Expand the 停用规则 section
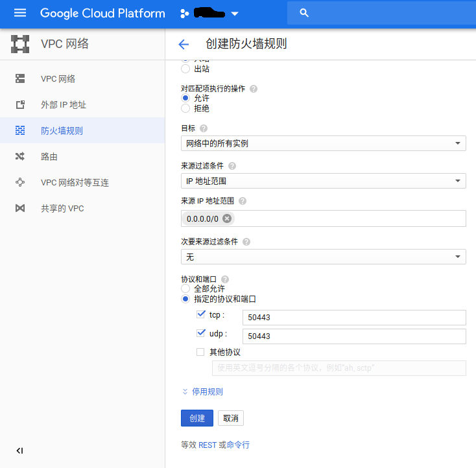The image size is (476, 468). pyautogui.click(x=203, y=392)
